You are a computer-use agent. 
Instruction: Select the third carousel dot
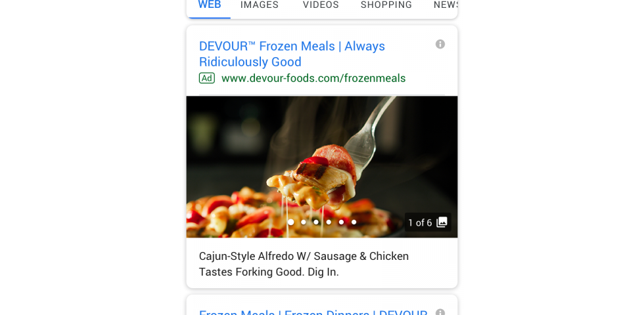coord(316,222)
